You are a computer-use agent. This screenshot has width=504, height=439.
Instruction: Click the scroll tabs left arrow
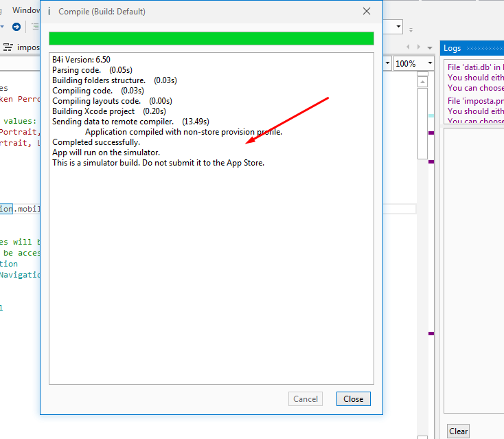click(x=408, y=47)
